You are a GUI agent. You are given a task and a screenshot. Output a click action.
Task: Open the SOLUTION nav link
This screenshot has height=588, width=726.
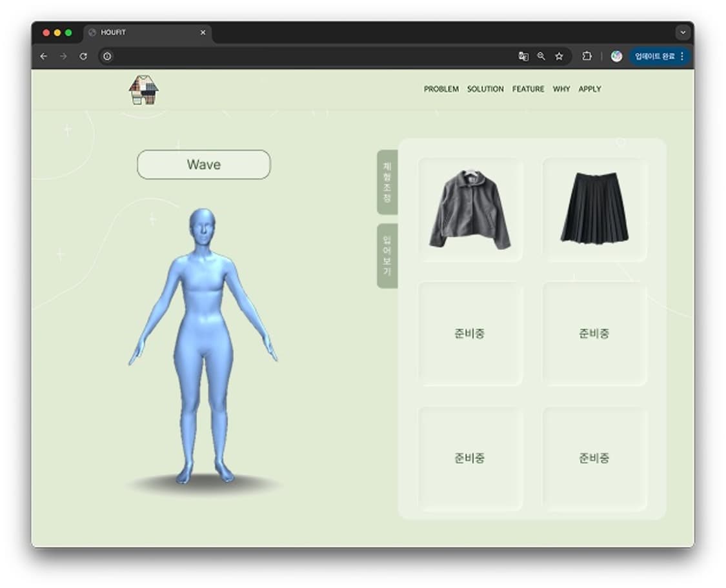click(x=485, y=89)
